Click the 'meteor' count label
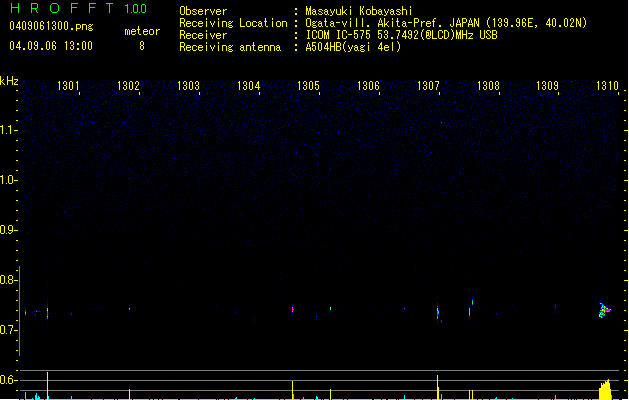 [142, 31]
